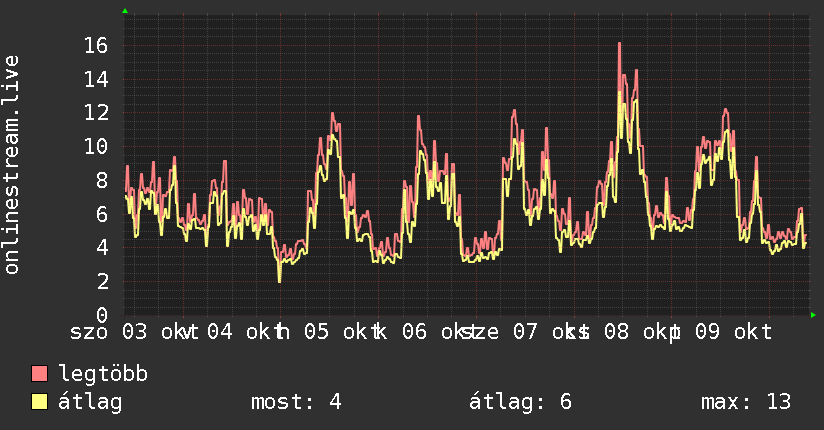Viewport: 824px width, 430px height.
Task: Click the 'max: 13' value
Action: point(746,402)
